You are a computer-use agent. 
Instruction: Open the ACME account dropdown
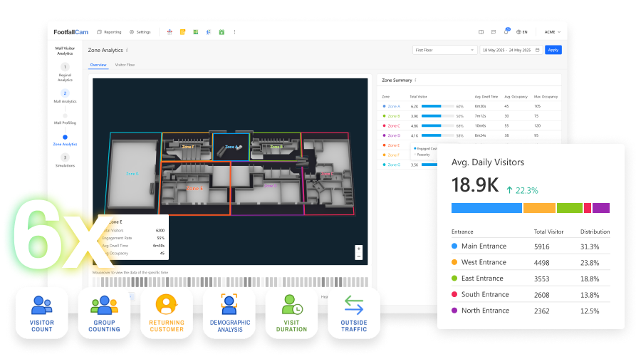pos(553,32)
